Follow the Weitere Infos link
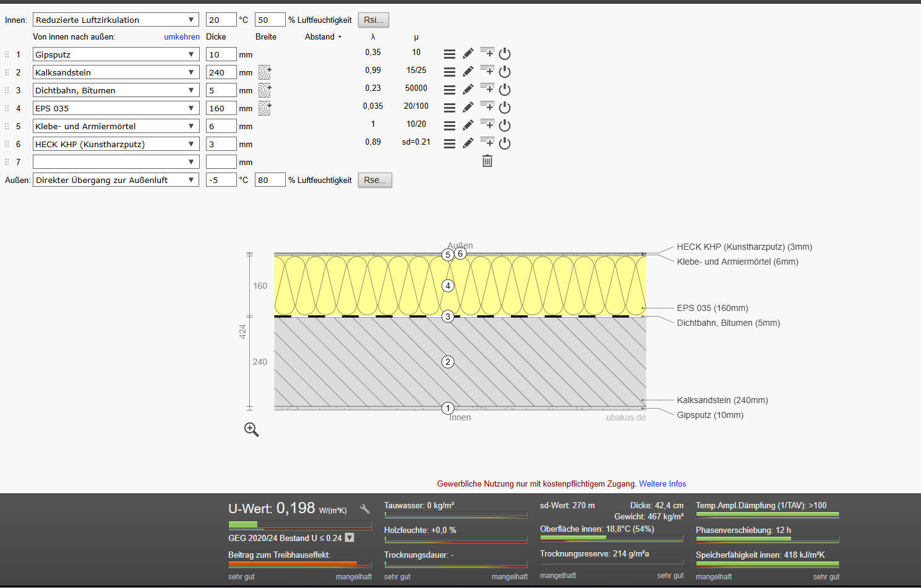This screenshot has height=588, width=921. pos(662,484)
